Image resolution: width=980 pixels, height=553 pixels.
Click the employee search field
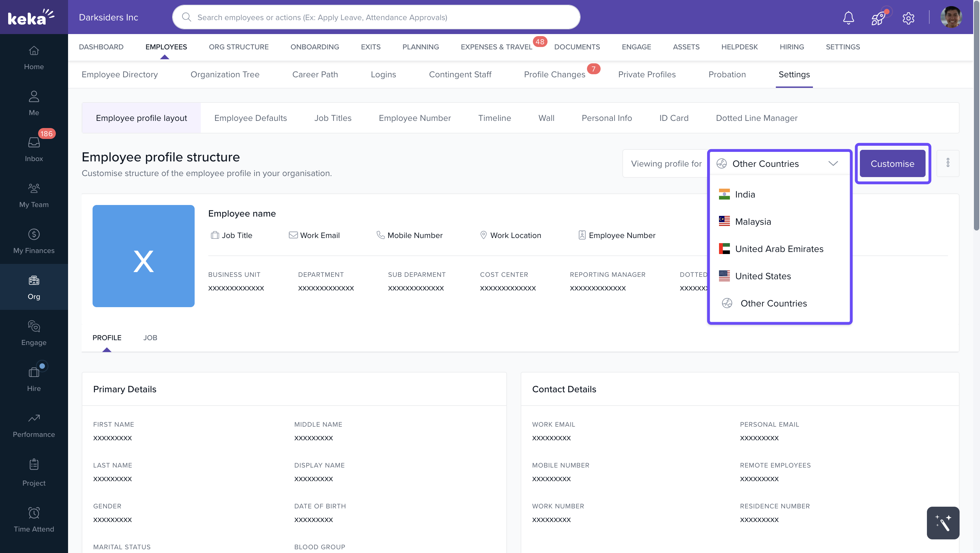(x=376, y=17)
